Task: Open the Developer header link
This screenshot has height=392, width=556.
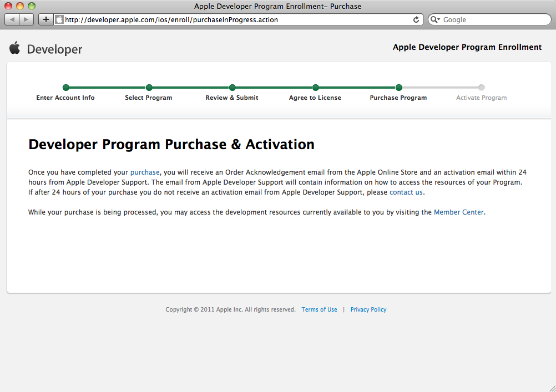Action: tap(54, 49)
